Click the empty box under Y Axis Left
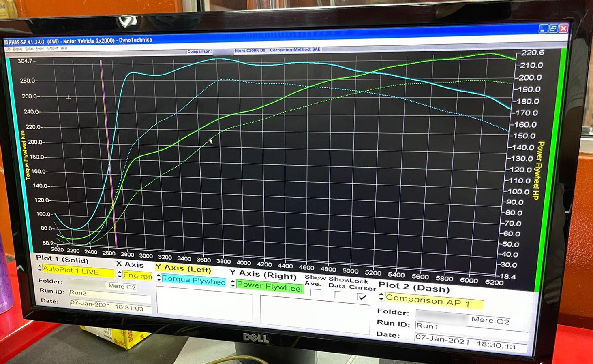The width and height of the screenshot is (593, 364). 204,305
